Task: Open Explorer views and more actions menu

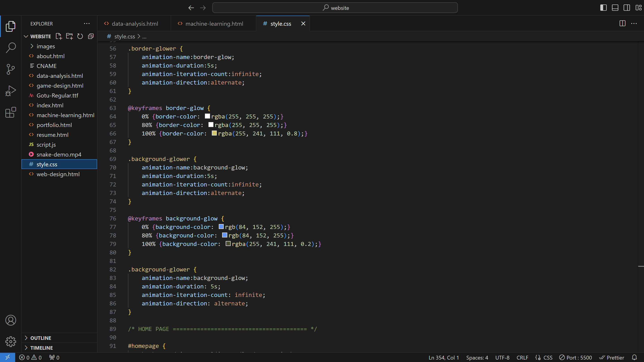Action: tap(87, 23)
